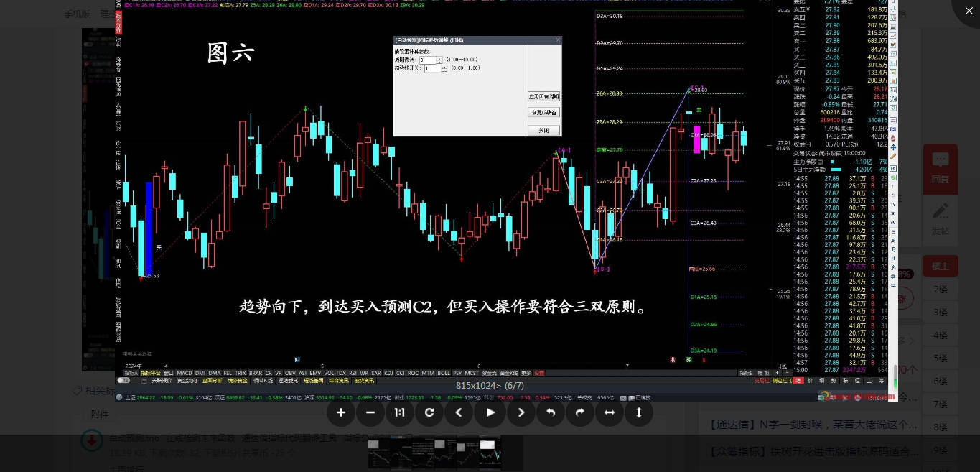The height and width of the screenshot is (472, 980).
Task: Jump to floor 8楼
Action: [x=941, y=427]
